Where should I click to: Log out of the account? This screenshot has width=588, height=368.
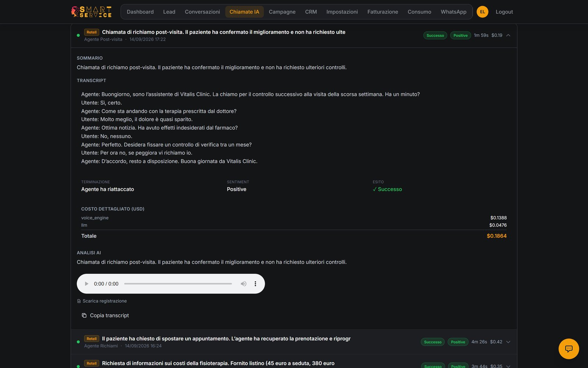coord(504,12)
